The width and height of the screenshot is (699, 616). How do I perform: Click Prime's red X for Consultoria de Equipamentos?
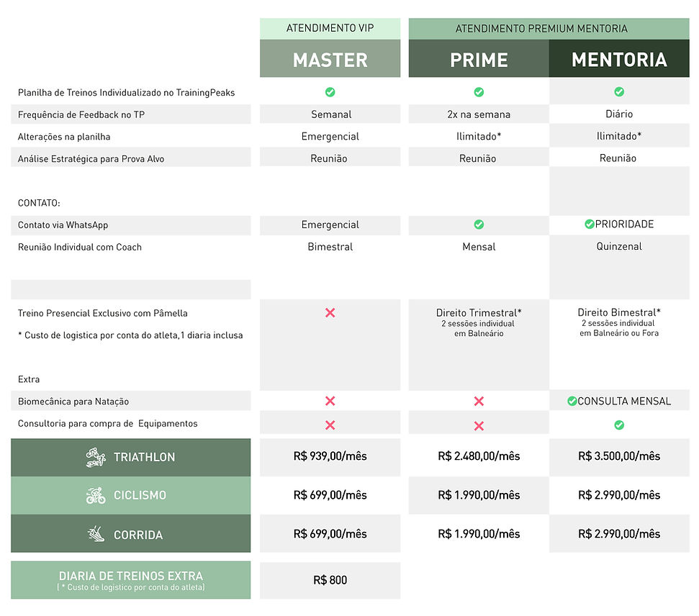pos(479,425)
